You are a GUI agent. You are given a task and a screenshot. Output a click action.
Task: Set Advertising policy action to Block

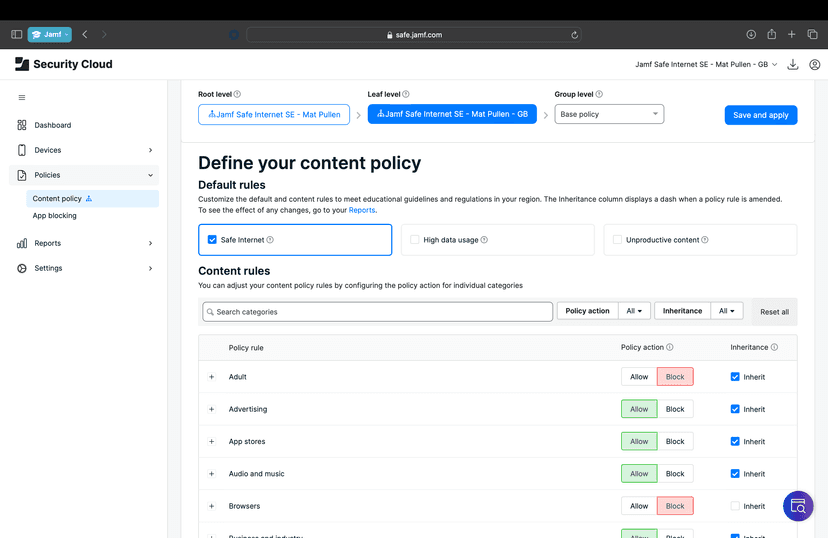click(675, 409)
